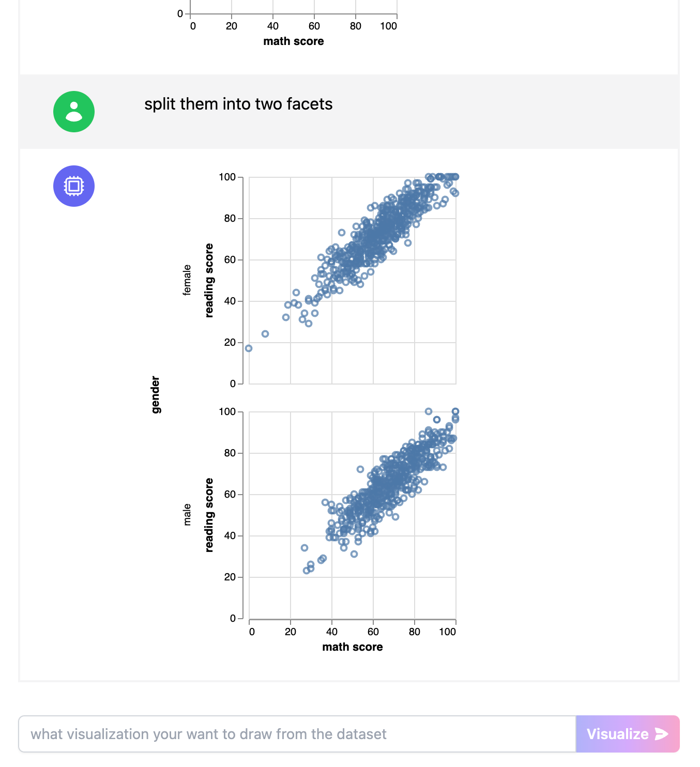Focus the visualization prompt input field

pos(297,734)
